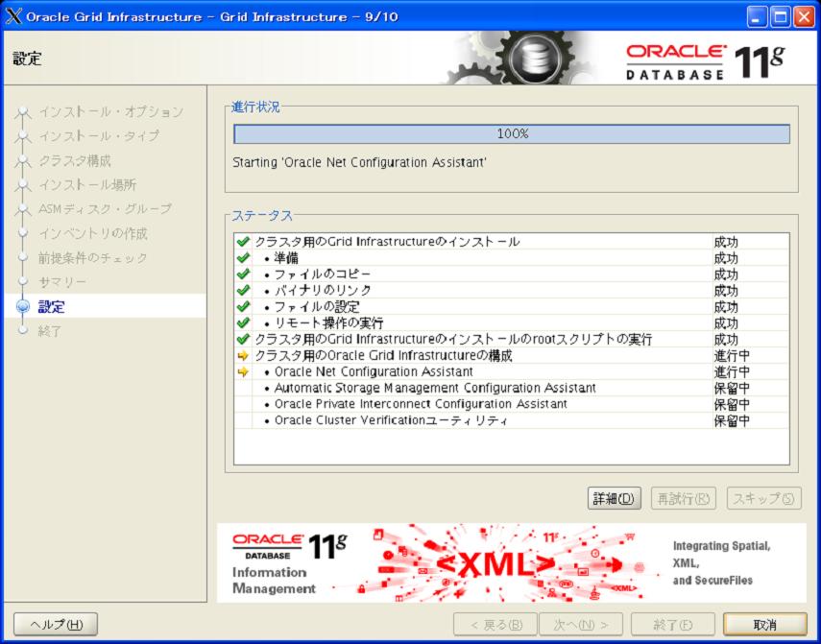
Task: Select 準備 status row
Action: [x=512, y=258]
